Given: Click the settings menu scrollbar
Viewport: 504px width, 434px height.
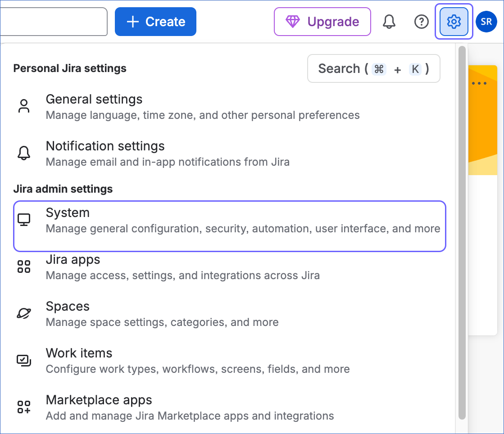Looking at the screenshot, I should [462, 233].
